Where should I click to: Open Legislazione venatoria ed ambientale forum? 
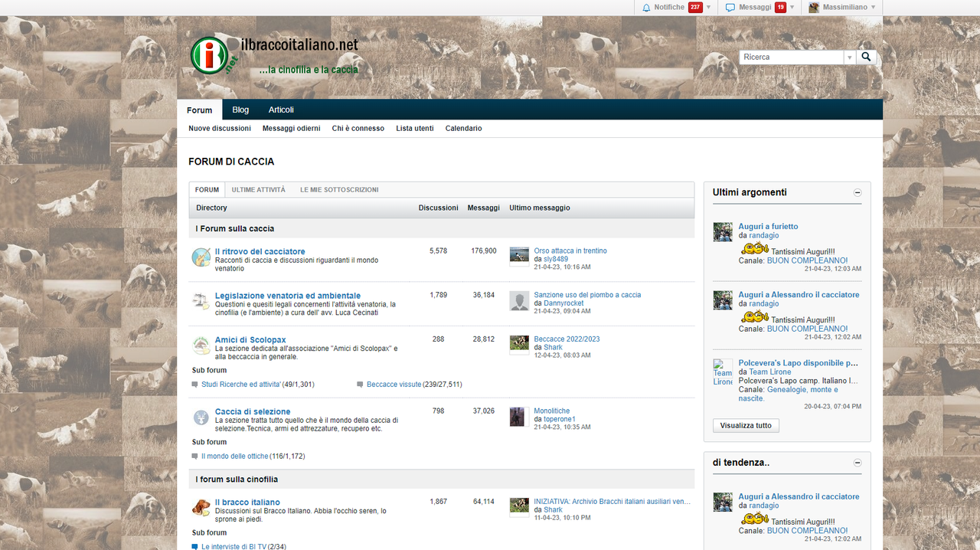click(x=288, y=296)
